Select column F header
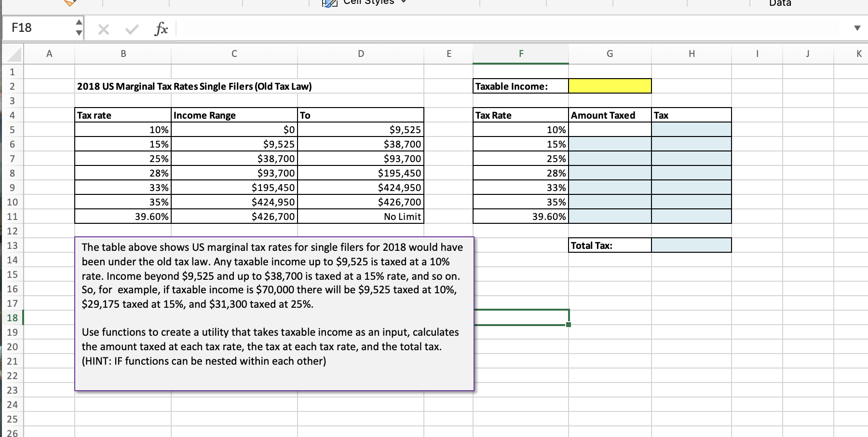868x437 pixels. point(521,54)
